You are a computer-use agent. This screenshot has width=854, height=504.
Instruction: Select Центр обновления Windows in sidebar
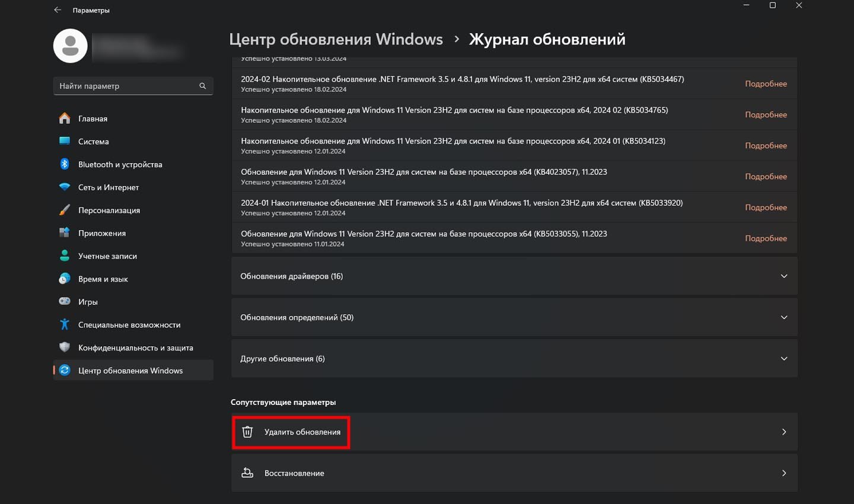[x=133, y=371]
